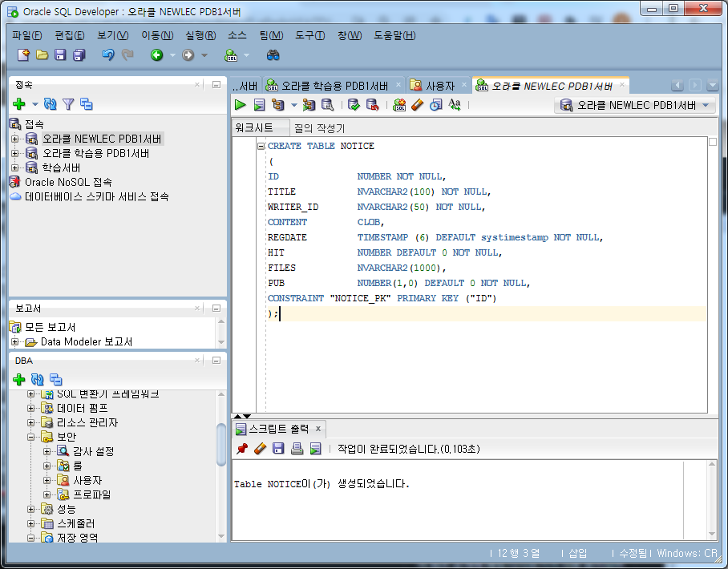Click the Save All icon in toolbar
728x569 pixels.
(79, 54)
